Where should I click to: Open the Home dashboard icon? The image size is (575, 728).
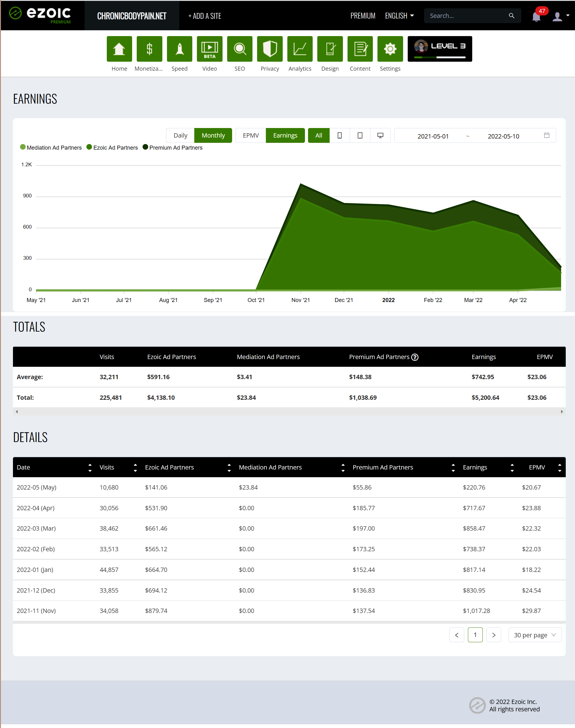119,49
